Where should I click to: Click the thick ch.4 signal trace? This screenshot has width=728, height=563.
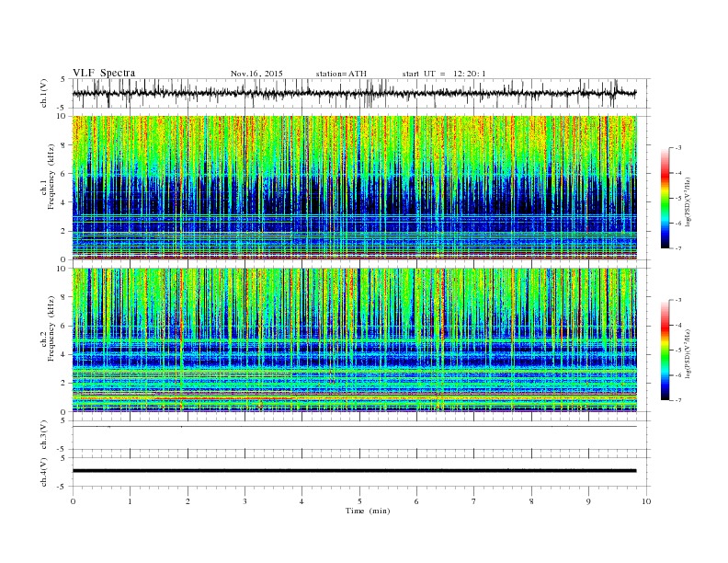(x=354, y=471)
